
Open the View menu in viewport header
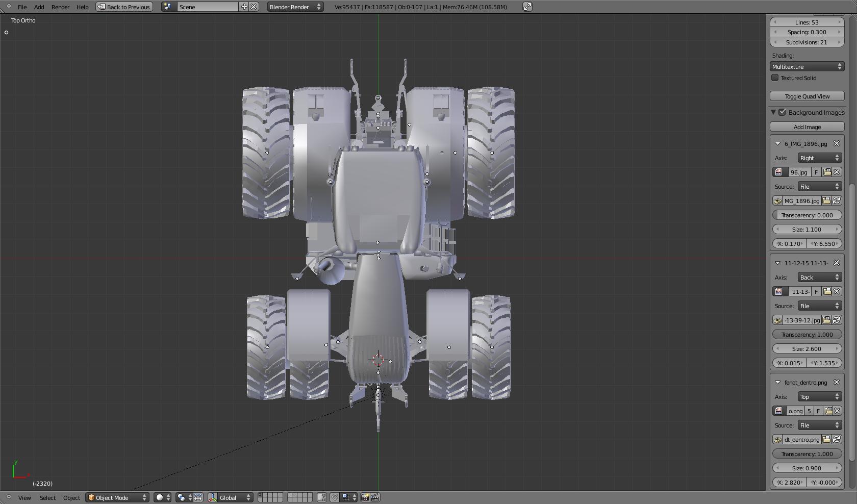(x=24, y=498)
